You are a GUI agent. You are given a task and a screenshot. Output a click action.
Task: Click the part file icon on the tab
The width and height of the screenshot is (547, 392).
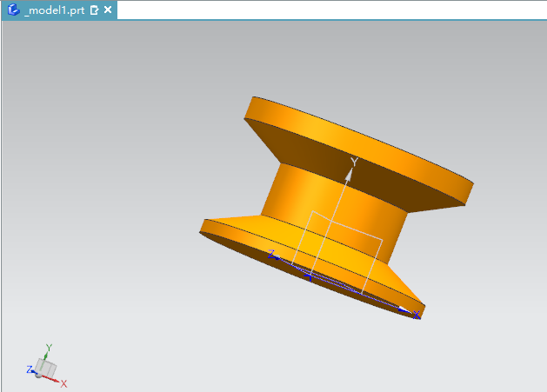pos(14,10)
